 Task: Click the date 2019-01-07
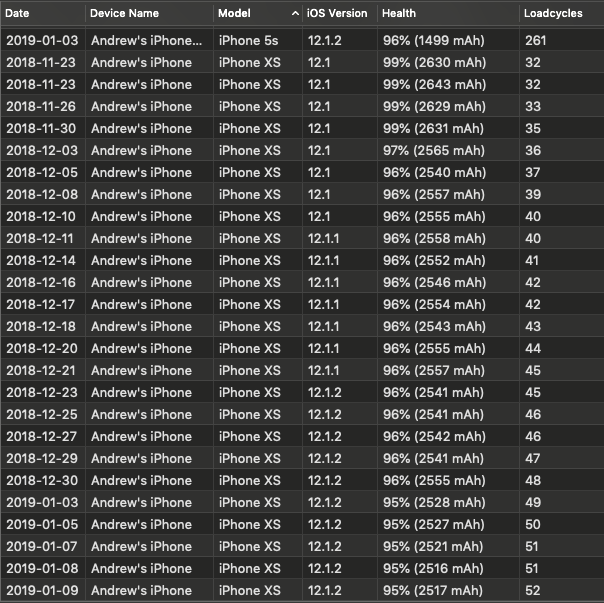42,546
